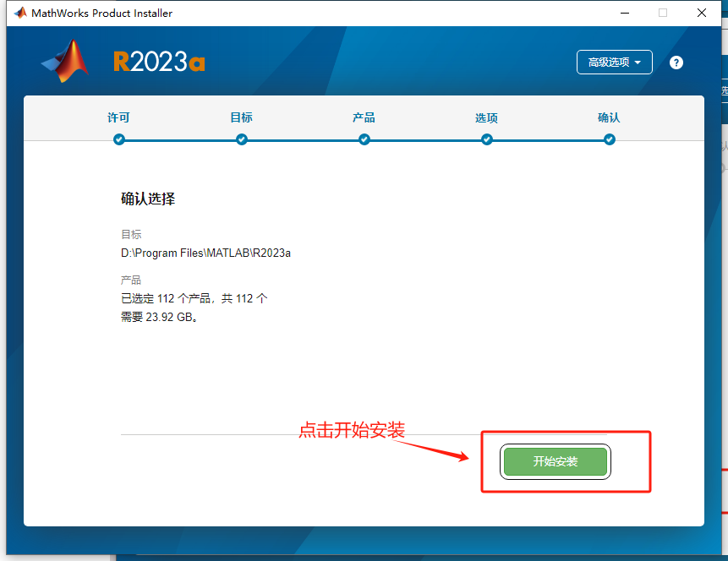
Task: Click the MathWorks icon in title bar
Action: click(20, 13)
